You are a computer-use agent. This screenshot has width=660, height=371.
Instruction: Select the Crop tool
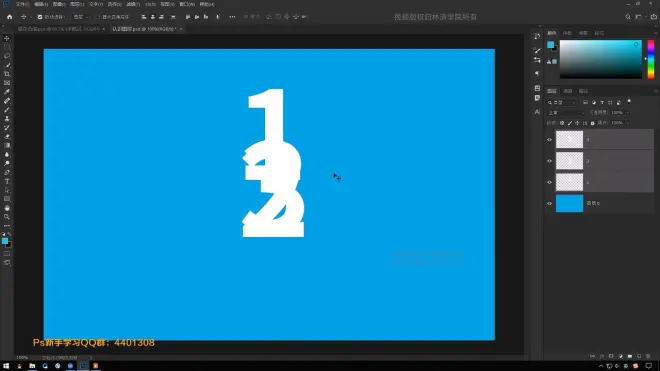click(7, 74)
